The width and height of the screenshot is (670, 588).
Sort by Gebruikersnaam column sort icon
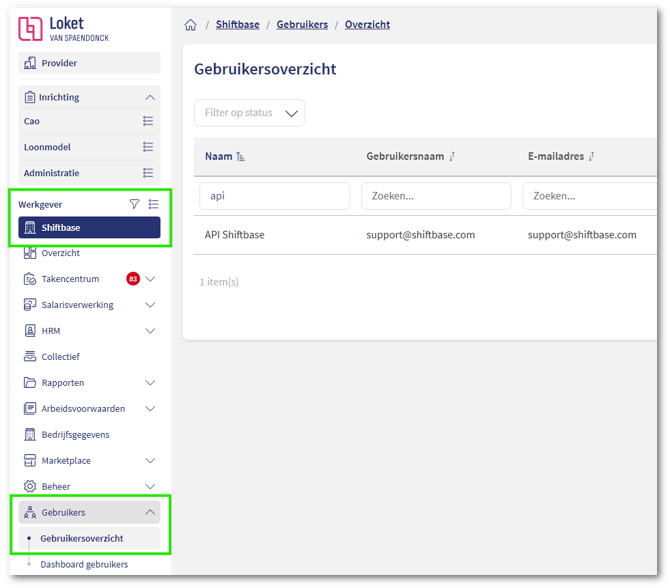pos(453,157)
